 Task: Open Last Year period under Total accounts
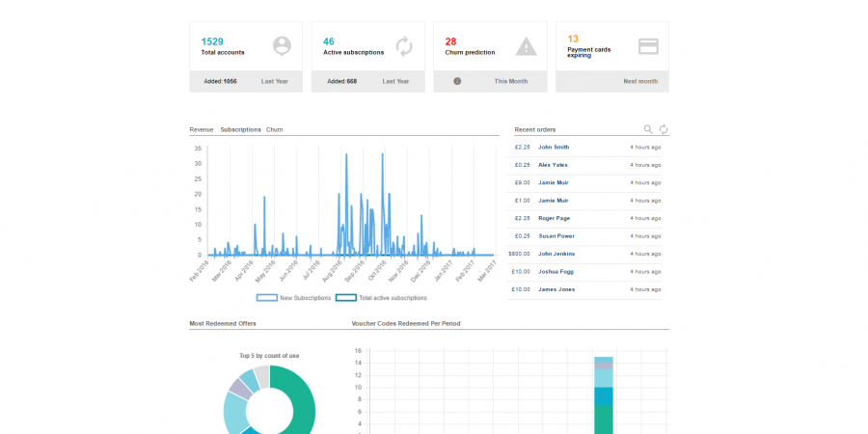pos(275,81)
